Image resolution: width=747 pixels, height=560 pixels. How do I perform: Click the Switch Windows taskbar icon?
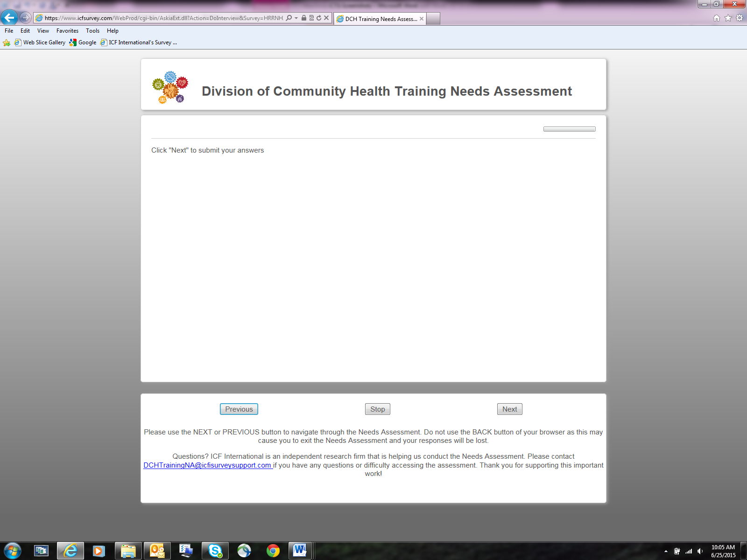pyautogui.click(x=42, y=551)
